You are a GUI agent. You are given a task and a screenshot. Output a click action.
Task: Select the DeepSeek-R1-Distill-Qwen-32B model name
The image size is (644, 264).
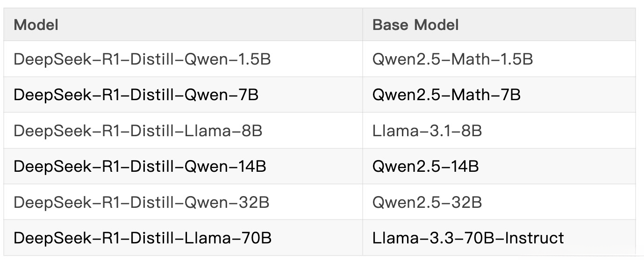141,202
